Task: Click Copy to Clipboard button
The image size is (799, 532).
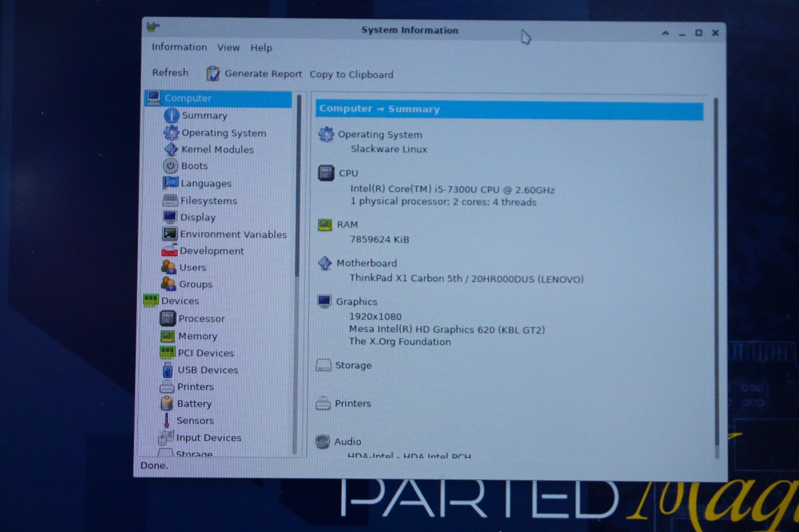Action: [352, 74]
